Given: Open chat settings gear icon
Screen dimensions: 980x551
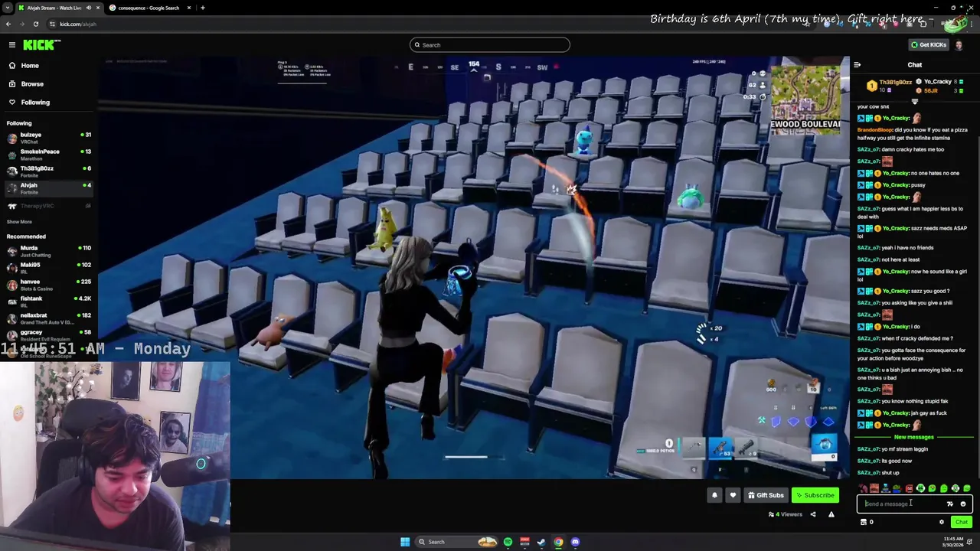Looking at the screenshot, I should [942, 522].
